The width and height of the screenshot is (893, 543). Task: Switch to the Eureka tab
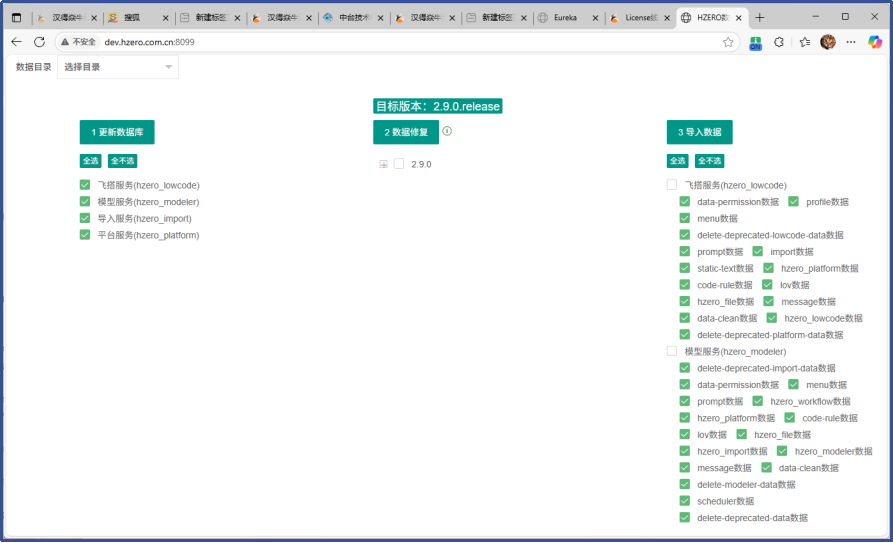pos(565,18)
